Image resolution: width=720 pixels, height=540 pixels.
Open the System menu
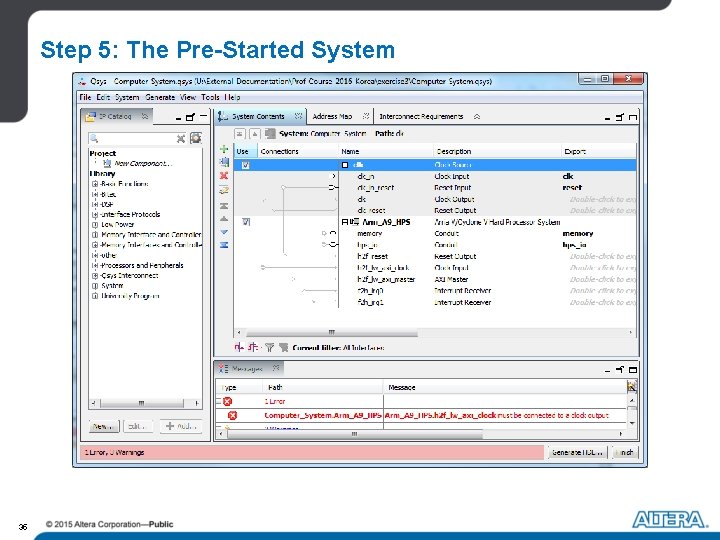click(127, 97)
